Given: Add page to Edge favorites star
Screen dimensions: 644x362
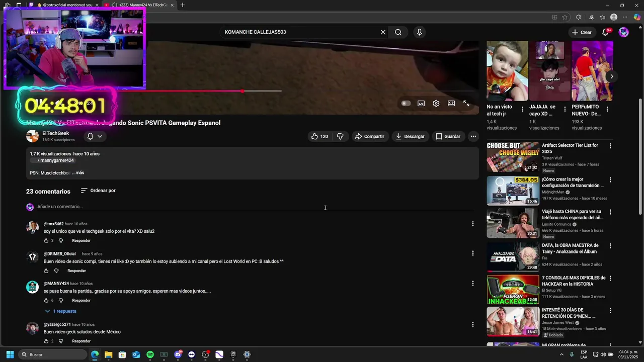Looking at the screenshot, I should click(x=565, y=17).
